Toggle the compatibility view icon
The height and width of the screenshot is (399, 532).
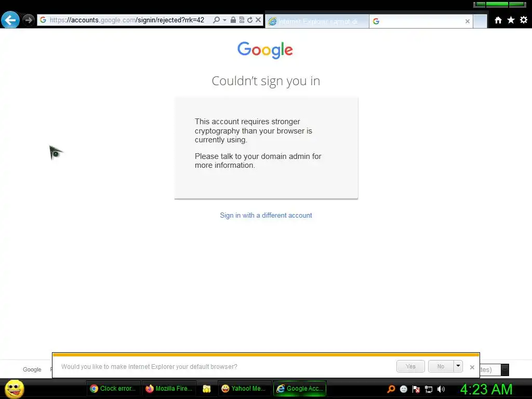(242, 20)
